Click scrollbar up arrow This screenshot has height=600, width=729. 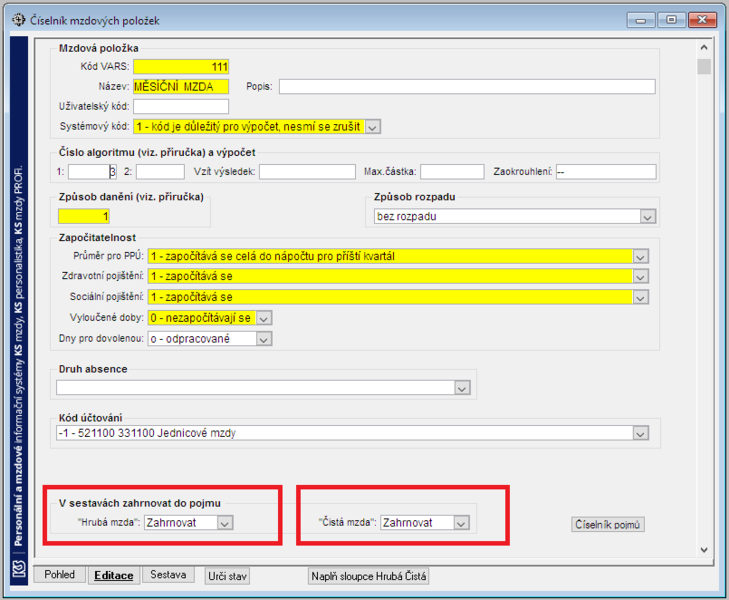704,47
